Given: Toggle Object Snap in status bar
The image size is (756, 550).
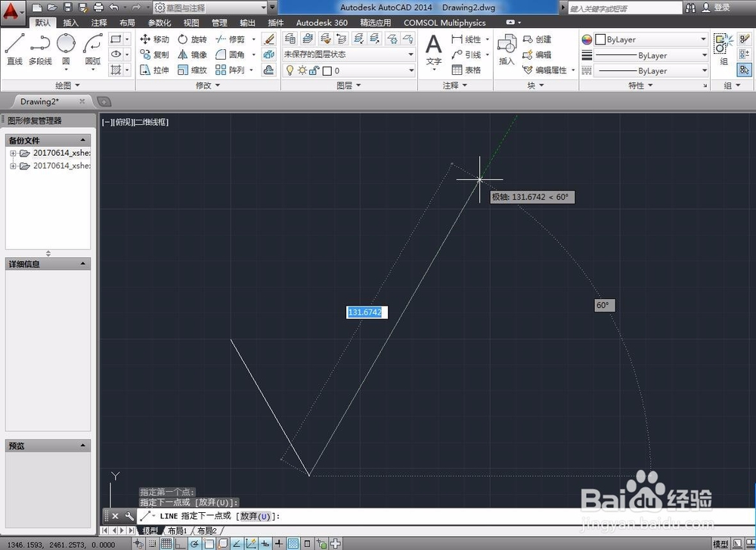Looking at the screenshot, I should coord(209,544).
